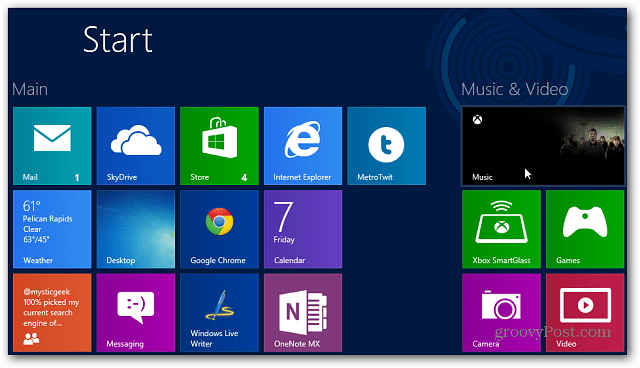Open the Mail tile
Image resolution: width=640 pixels, height=368 pixels.
(52, 146)
